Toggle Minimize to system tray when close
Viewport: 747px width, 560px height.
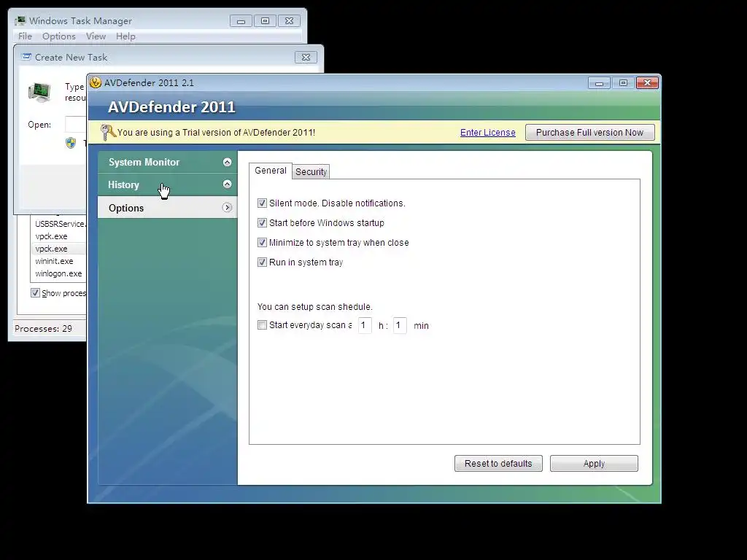tap(262, 242)
